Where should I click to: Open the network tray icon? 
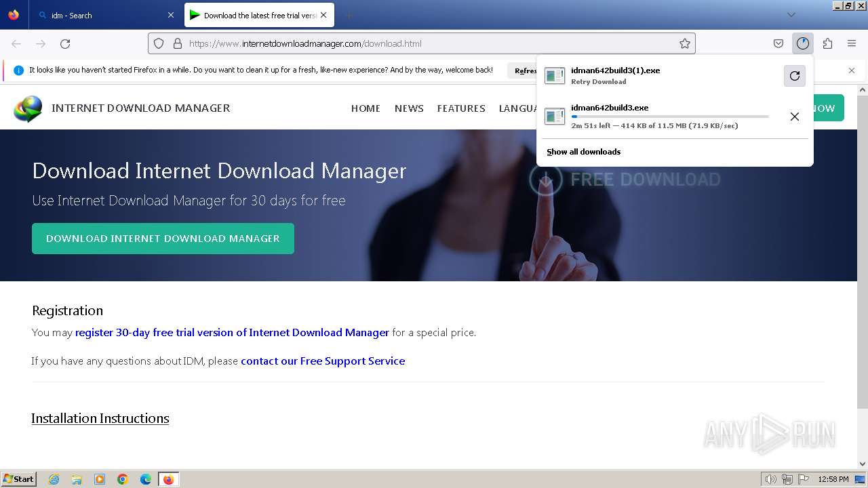tap(787, 479)
